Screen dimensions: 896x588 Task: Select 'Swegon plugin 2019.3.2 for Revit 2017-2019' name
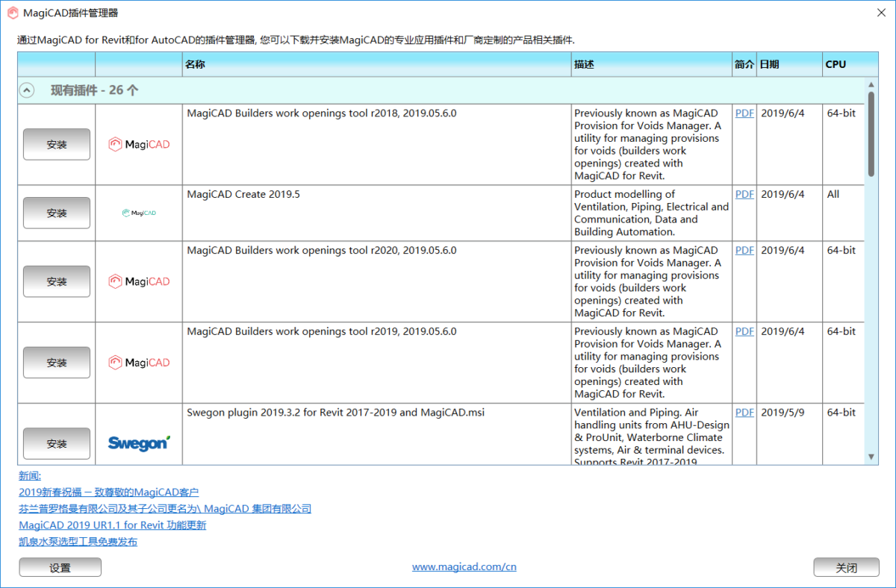[336, 412]
